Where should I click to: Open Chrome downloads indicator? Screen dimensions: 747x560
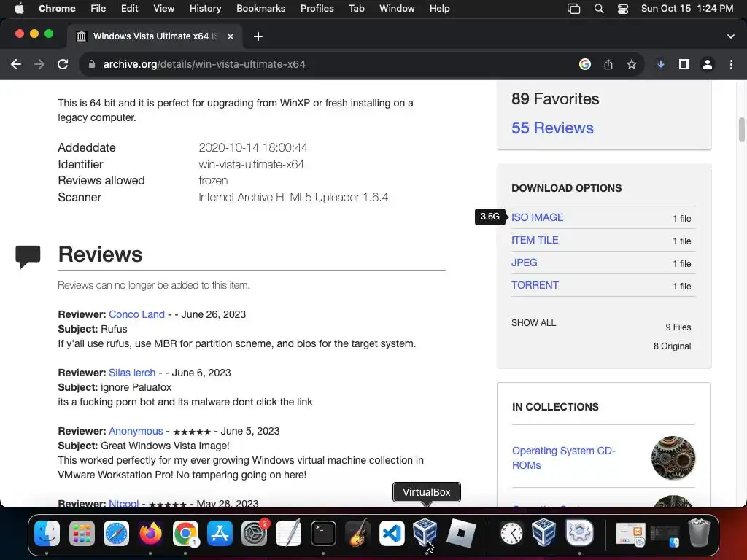(x=660, y=64)
